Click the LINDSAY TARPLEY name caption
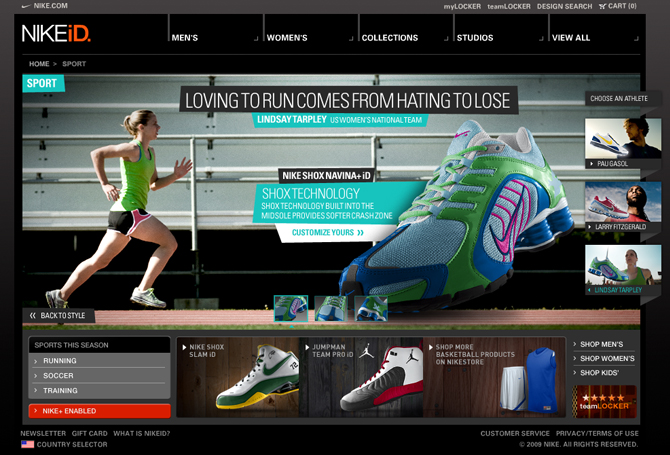 pos(292,119)
